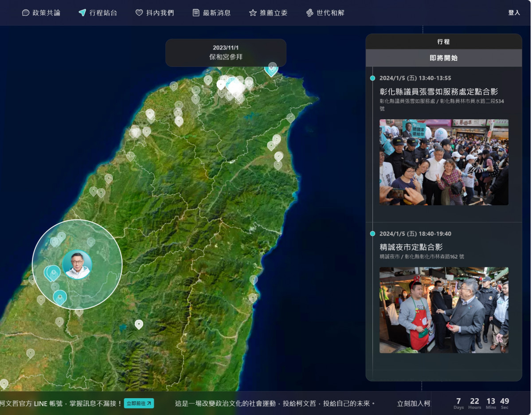Image resolution: width=532 pixels, height=415 pixels.
Task: Click the candidate portrait avatar on the map
Action: pos(77,265)
